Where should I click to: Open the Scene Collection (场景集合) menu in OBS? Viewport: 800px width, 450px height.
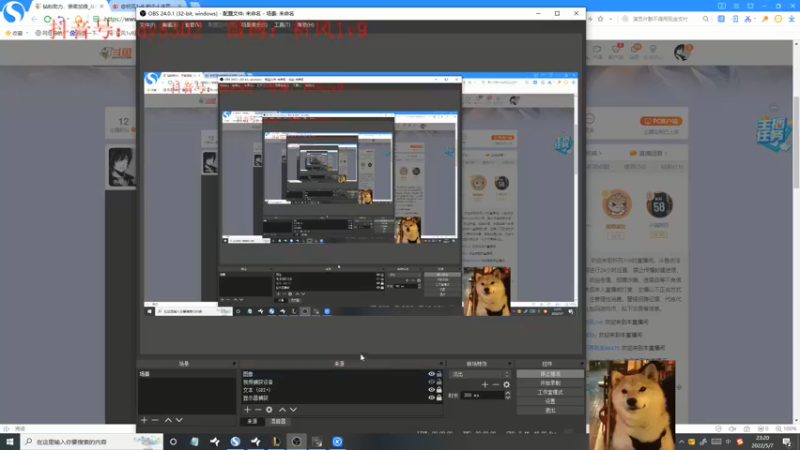[254, 24]
